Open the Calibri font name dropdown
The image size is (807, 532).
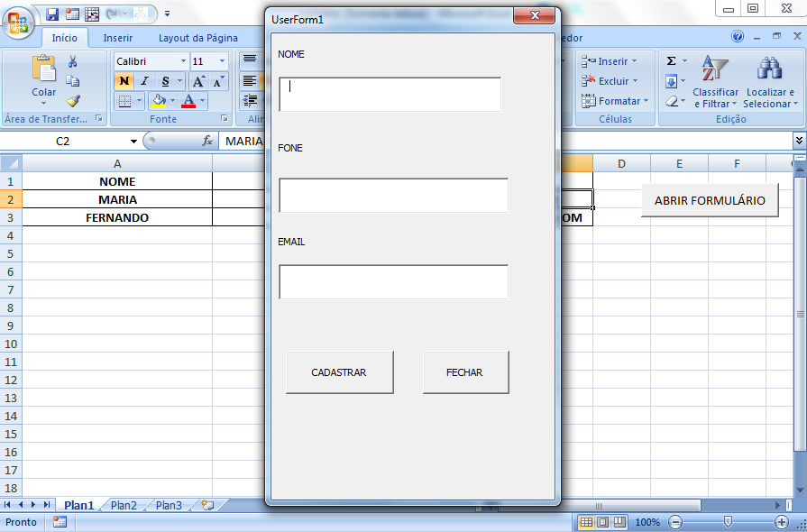click(x=183, y=61)
